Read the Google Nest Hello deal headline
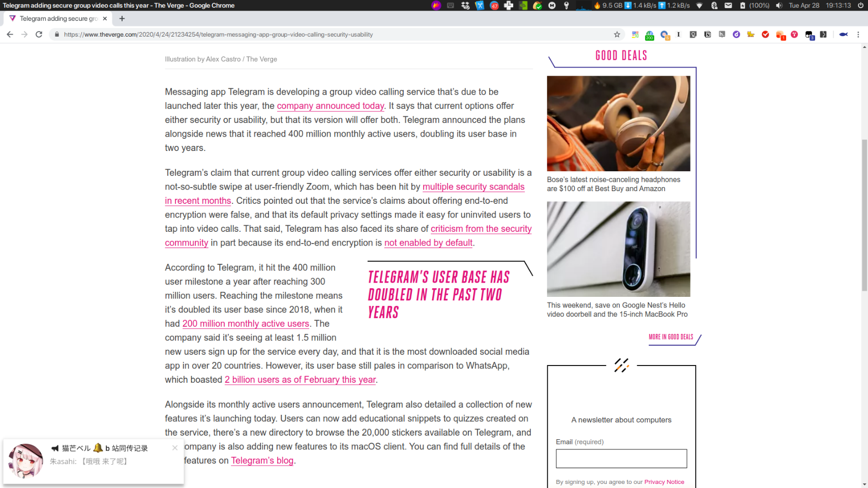This screenshot has height=488, width=868. pyautogui.click(x=617, y=310)
